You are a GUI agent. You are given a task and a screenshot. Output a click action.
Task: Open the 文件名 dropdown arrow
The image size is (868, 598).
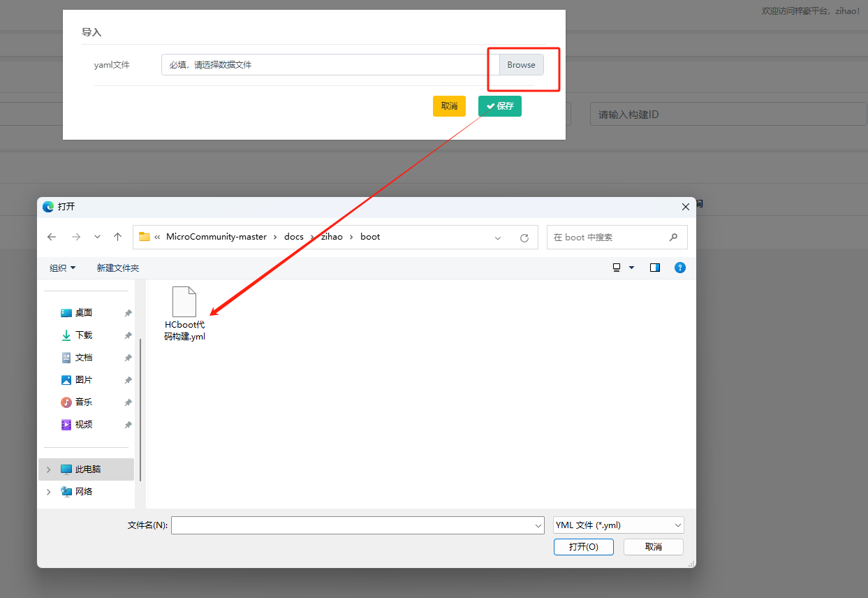(538, 525)
